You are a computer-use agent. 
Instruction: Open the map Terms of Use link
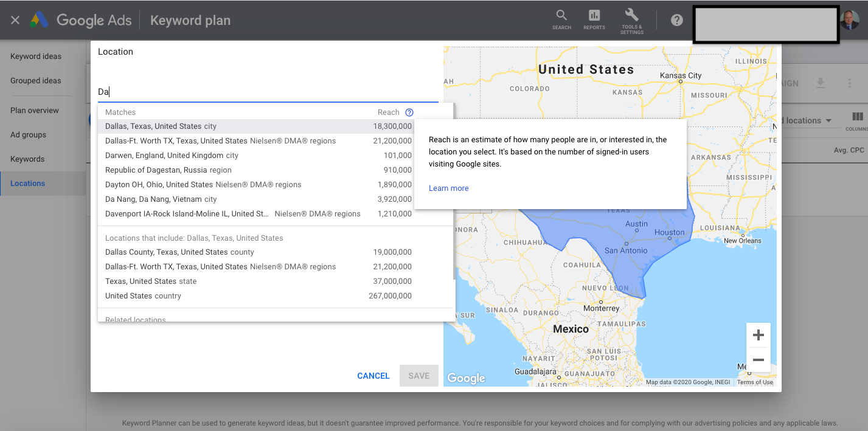[x=755, y=382]
